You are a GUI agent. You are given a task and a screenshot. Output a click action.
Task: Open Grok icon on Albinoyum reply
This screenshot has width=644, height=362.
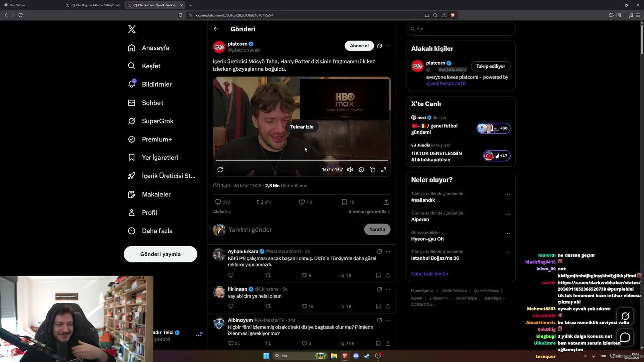[x=380, y=320]
